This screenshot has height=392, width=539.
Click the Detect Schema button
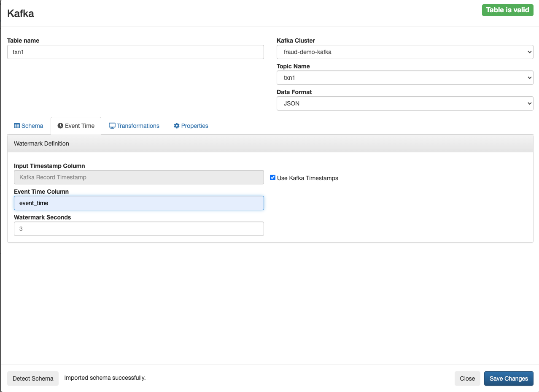[33, 378]
